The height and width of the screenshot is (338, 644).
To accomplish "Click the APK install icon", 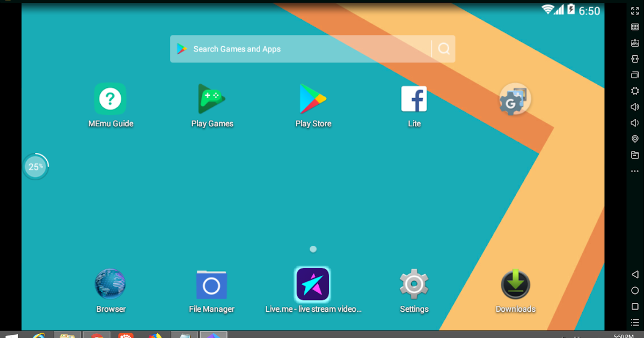I will click(x=635, y=43).
